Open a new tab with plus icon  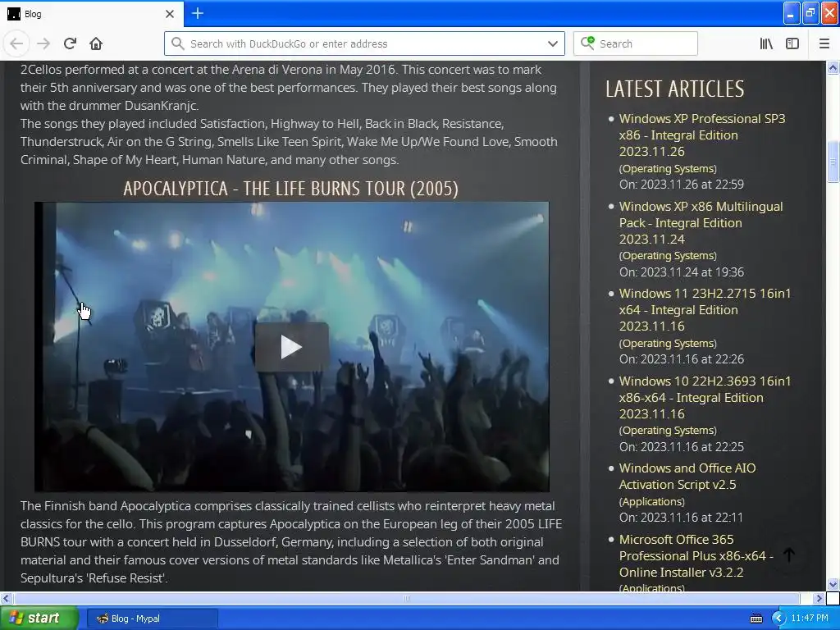tap(197, 13)
